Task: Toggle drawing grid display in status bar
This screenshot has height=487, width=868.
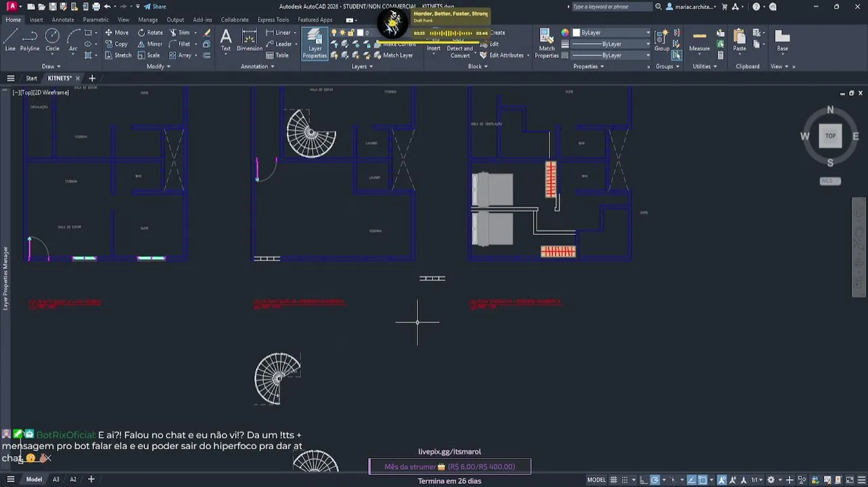Action: [x=613, y=480]
